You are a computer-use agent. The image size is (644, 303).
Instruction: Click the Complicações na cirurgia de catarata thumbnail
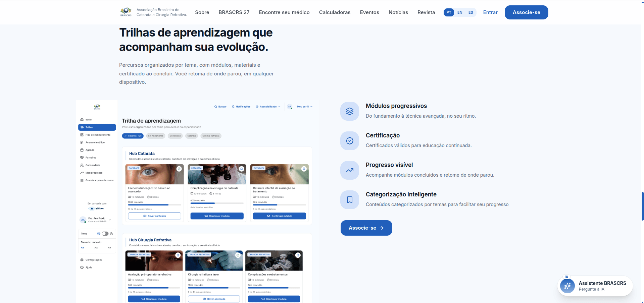[217, 174]
